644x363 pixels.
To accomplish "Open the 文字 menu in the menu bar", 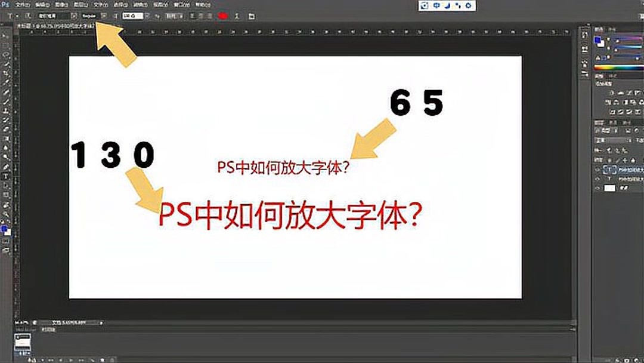I will click(x=101, y=4).
